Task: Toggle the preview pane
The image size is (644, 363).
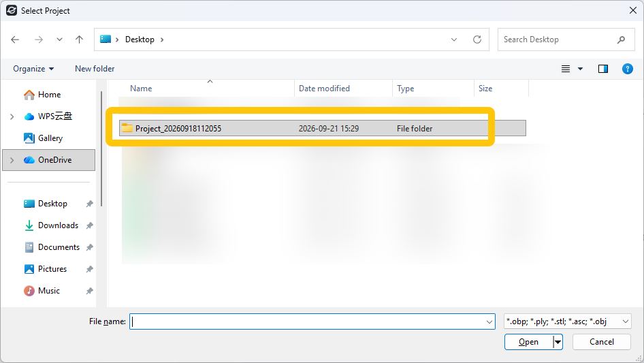Action: point(603,69)
